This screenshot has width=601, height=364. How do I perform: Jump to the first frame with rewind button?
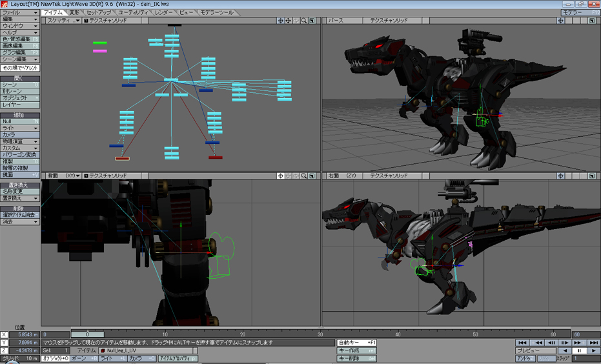pyautogui.click(x=522, y=343)
